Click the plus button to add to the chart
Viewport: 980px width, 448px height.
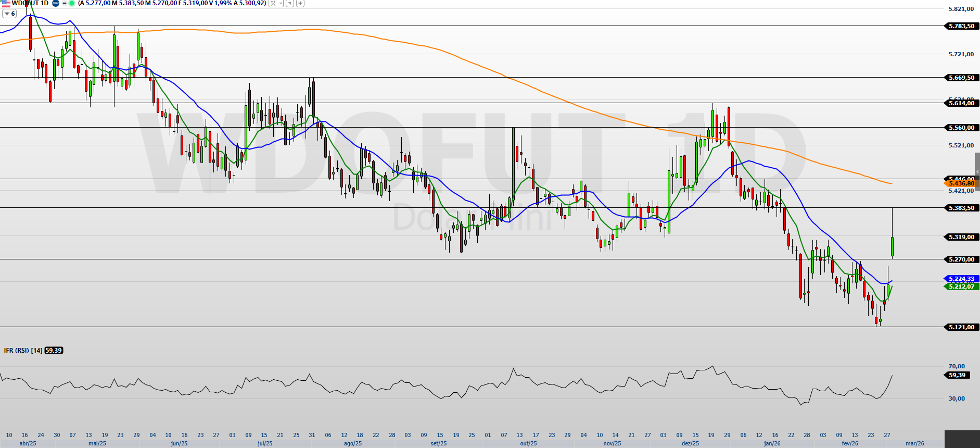[x=300, y=3]
